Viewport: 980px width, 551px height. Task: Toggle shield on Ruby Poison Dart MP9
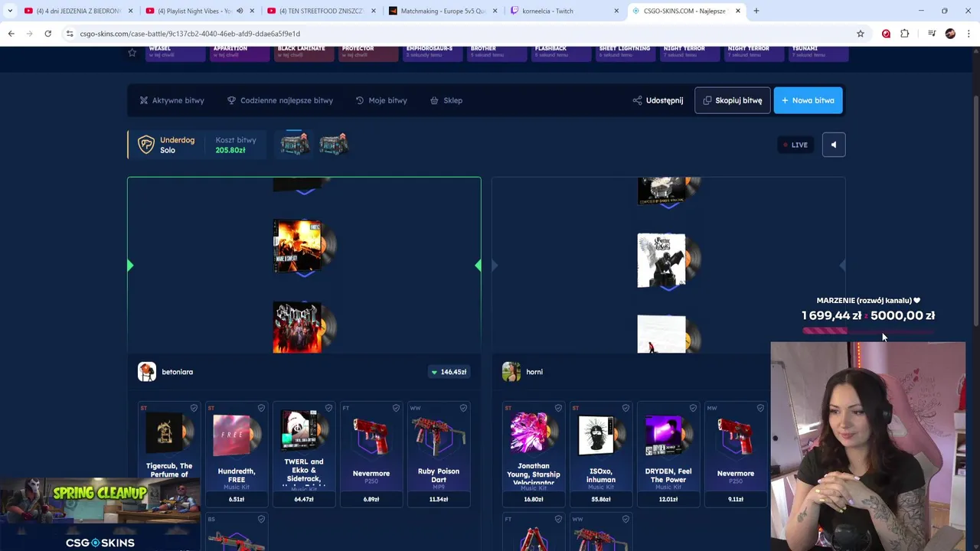pos(463,408)
